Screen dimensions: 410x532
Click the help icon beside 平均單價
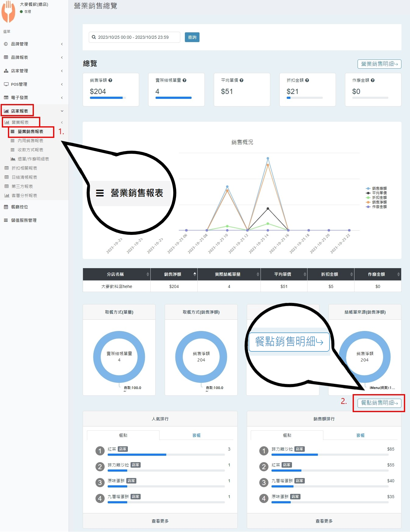241,80
